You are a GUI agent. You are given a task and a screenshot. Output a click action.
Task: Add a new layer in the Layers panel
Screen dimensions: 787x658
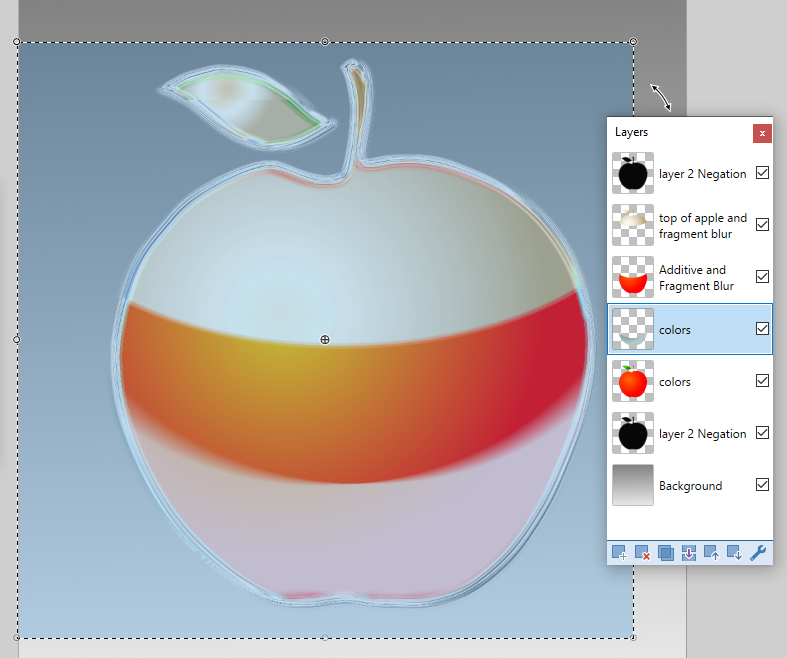619,553
